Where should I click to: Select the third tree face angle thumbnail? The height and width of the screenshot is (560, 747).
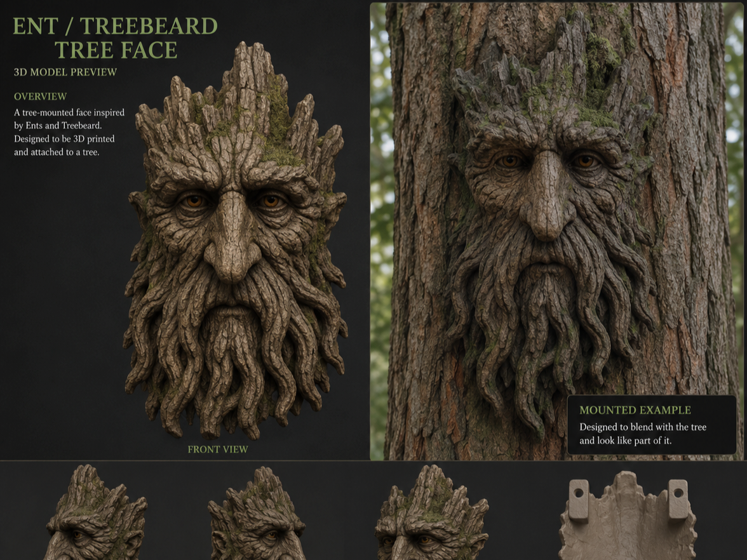(x=432, y=512)
